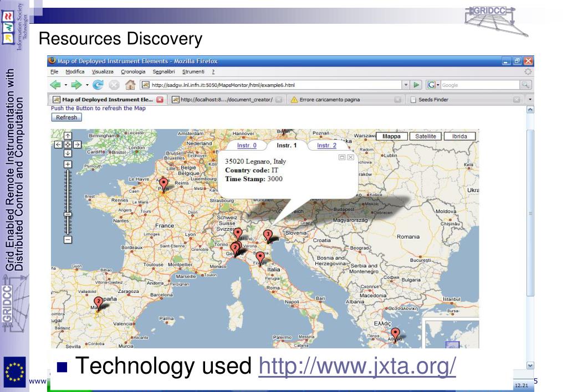Open the Modifica menu
Screen dimensions: 567x392
[x=75, y=71]
